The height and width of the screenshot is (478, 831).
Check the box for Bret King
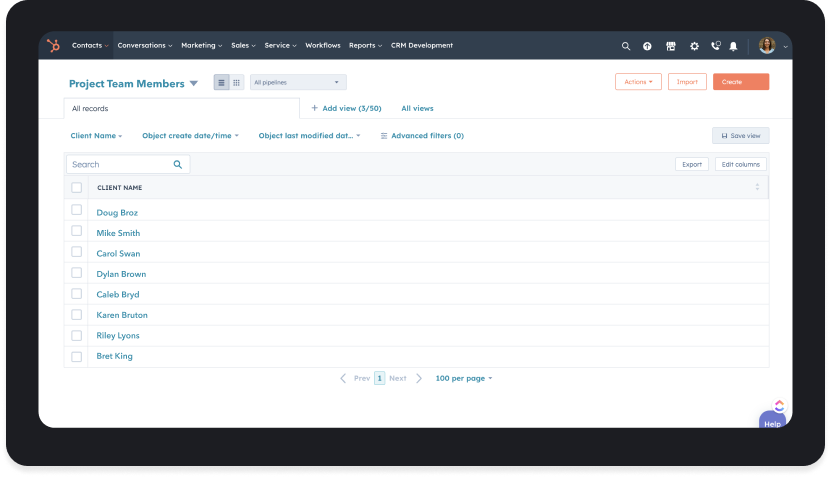(x=77, y=357)
